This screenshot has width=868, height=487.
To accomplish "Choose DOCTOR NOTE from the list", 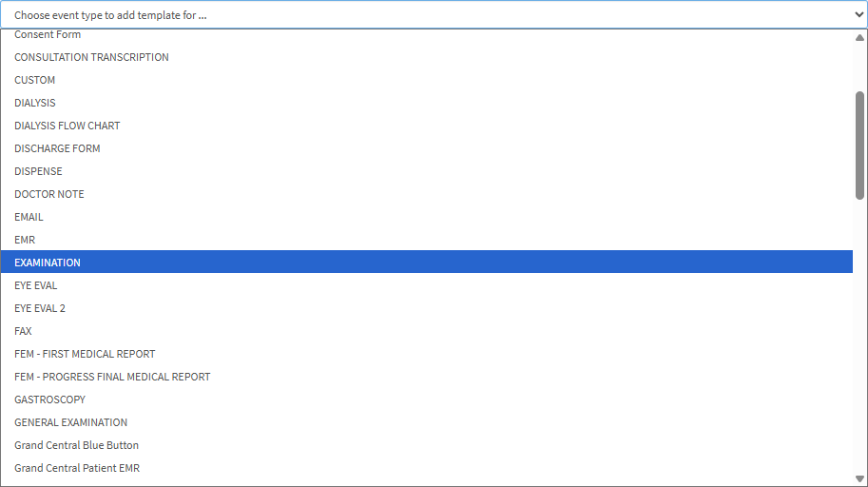I will 49,194.
